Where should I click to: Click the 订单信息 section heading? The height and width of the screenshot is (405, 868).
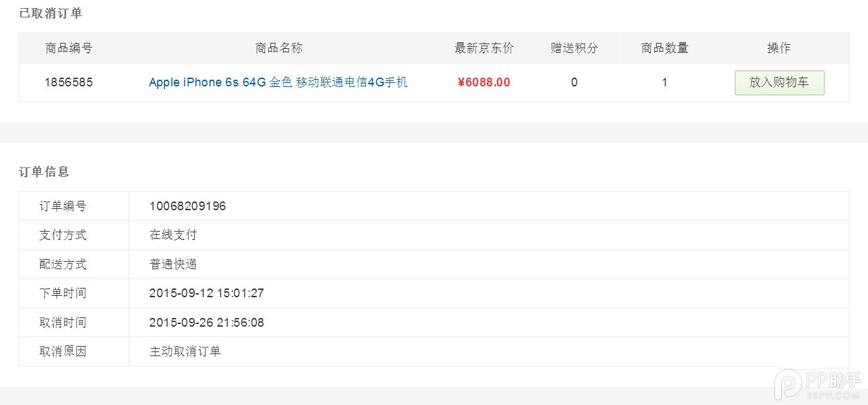pyautogui.click(x=44, y=172)
